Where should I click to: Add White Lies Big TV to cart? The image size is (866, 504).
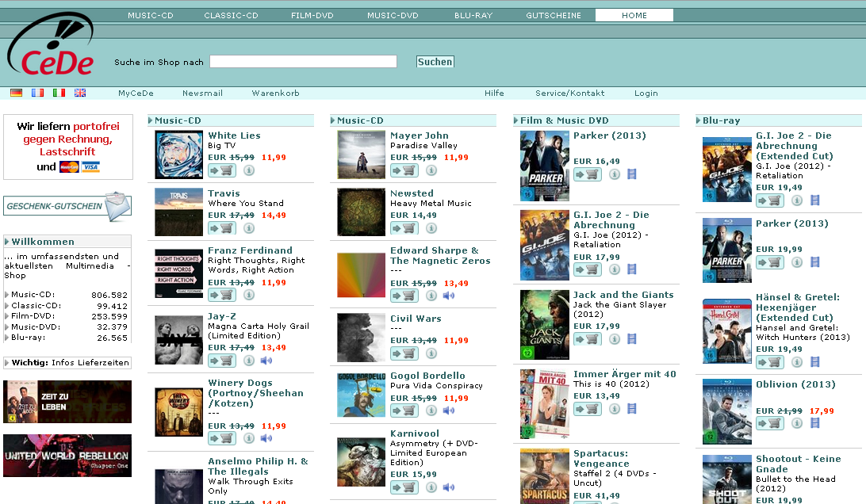point(222,170)
